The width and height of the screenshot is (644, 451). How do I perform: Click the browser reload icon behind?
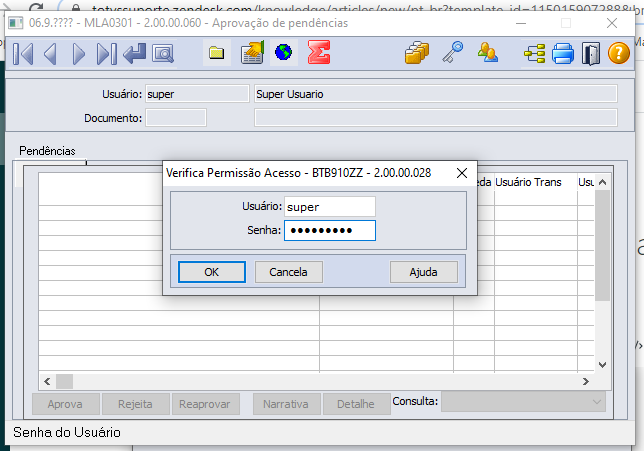coord(36,7)
